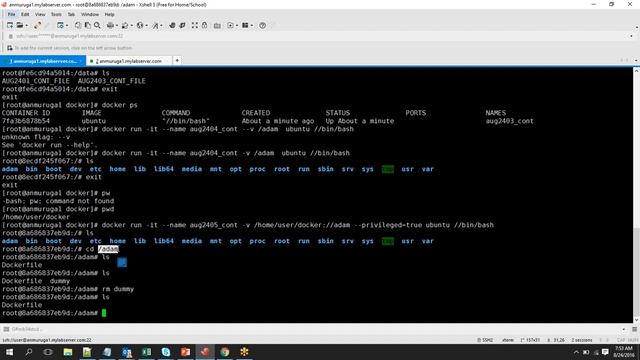Click the '/home/user/docker' pwd output line

(x=36, y=217)
